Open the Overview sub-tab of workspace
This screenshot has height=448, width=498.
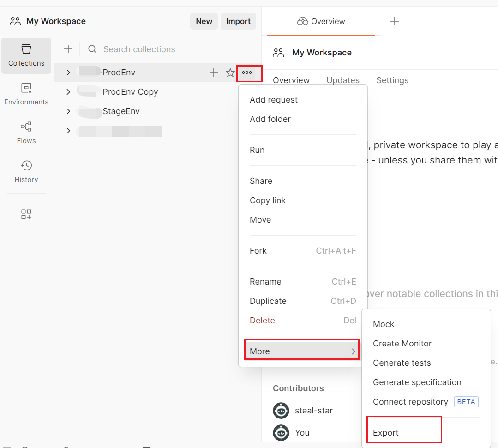(x=291, y=80)
